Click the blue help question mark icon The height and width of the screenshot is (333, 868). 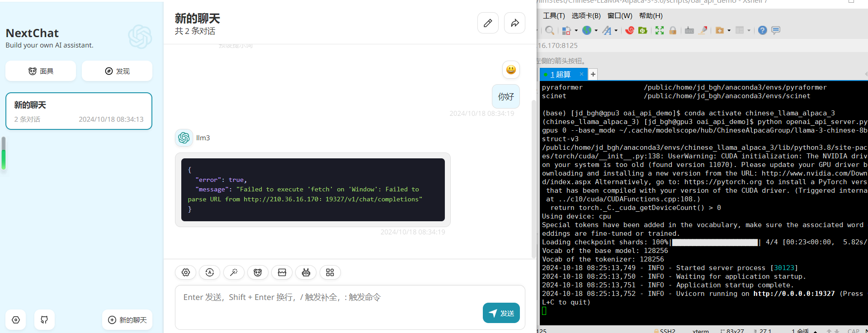point(762,30)
